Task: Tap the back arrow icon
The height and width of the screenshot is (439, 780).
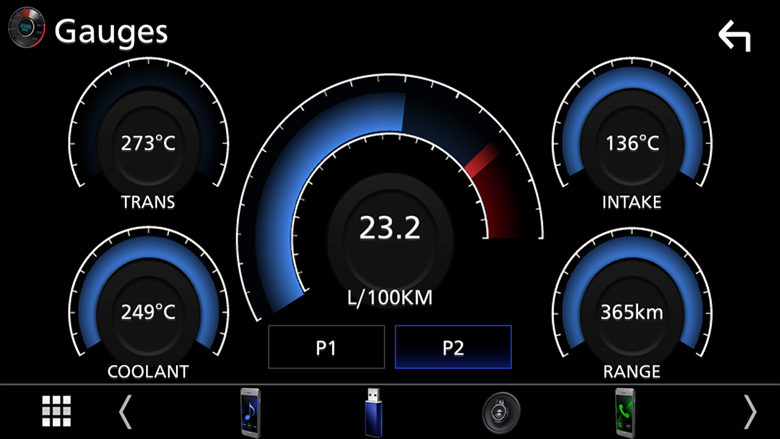Action: click(733, 36)
